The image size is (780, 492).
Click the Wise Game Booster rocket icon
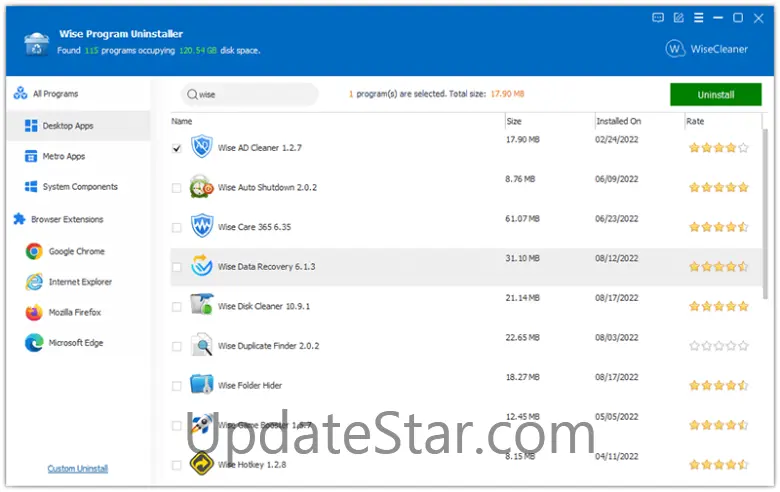point(201,424)
